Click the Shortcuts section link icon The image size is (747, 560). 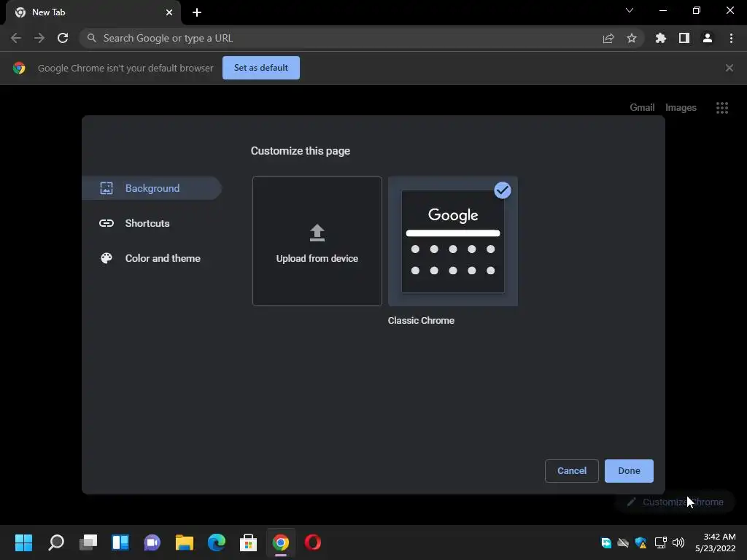click(x=107, y=223)
